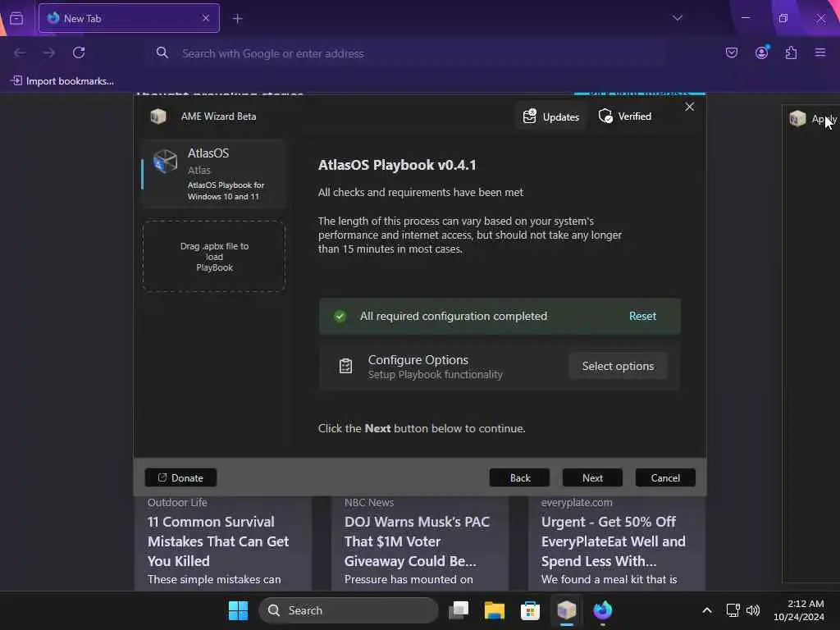Click the Configure Options clipboard icon

point(345,366)
